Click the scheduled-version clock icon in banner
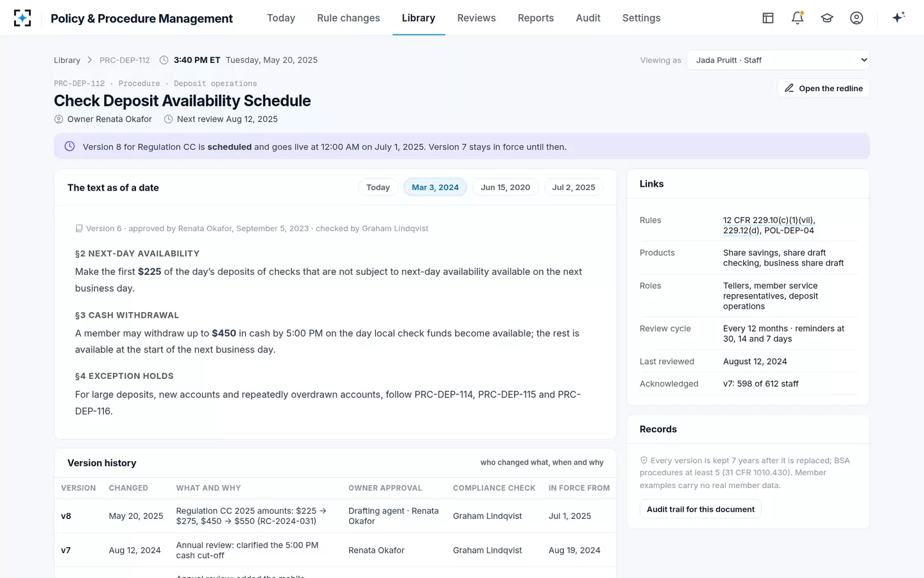 coord(69,146)
